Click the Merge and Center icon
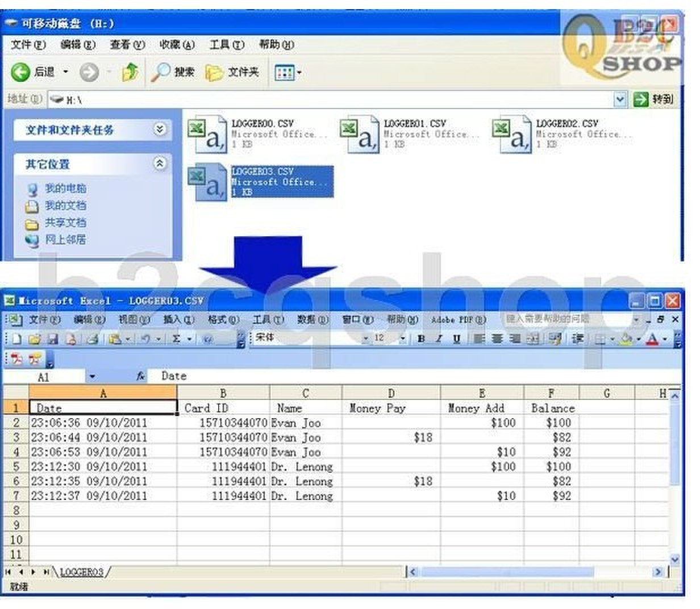Viewport: 700px width, 609px height. [532, 339]
